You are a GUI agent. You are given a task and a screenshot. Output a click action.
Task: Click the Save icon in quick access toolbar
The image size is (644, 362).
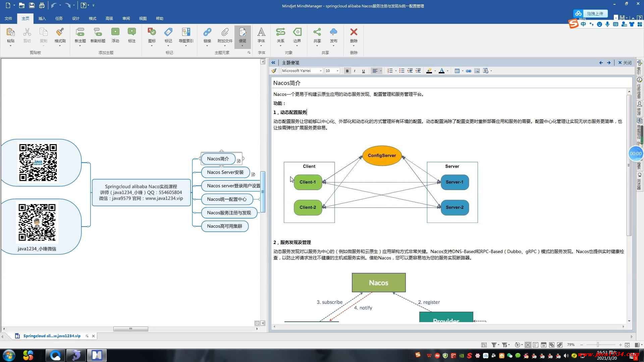point(32,5)
